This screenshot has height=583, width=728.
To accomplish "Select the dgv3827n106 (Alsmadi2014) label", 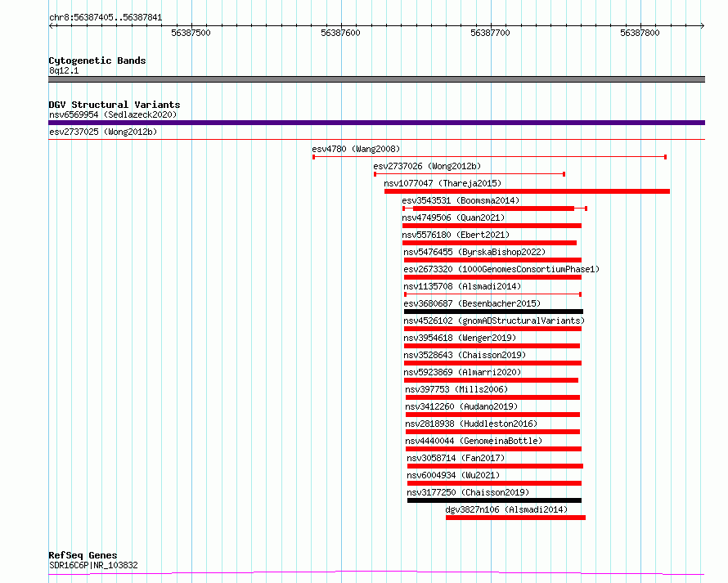I will pos(506,509).
